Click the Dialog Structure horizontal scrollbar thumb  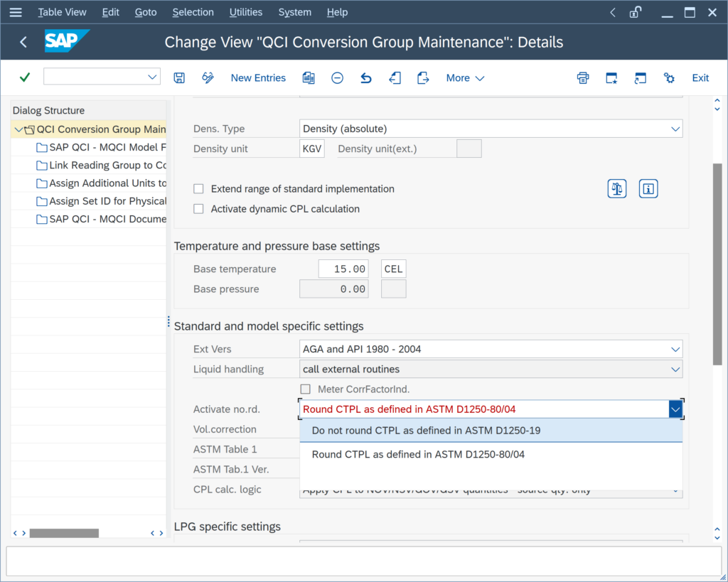click(64, 533)
